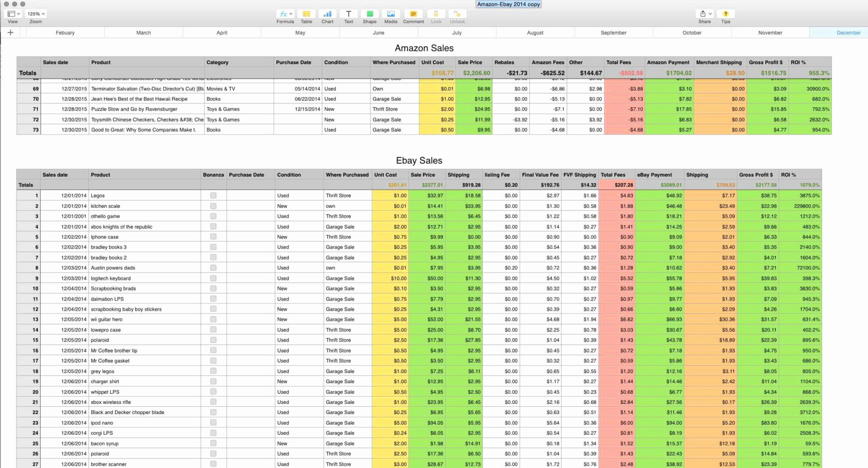
Task: Open the Zoom percentage dropdown
Action: [x=35, y=14]
